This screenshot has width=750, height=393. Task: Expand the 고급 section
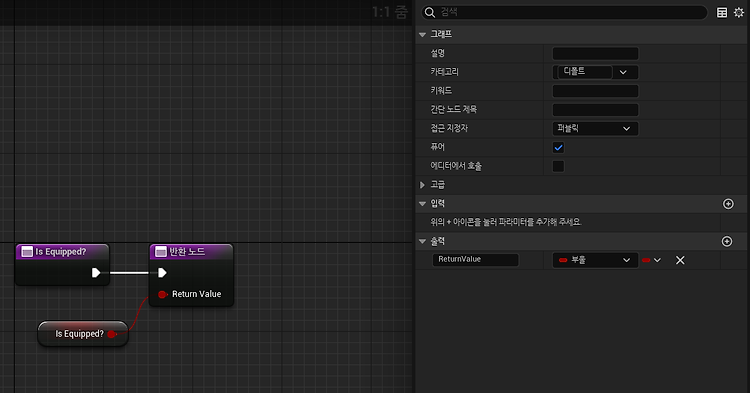(422, 185)
